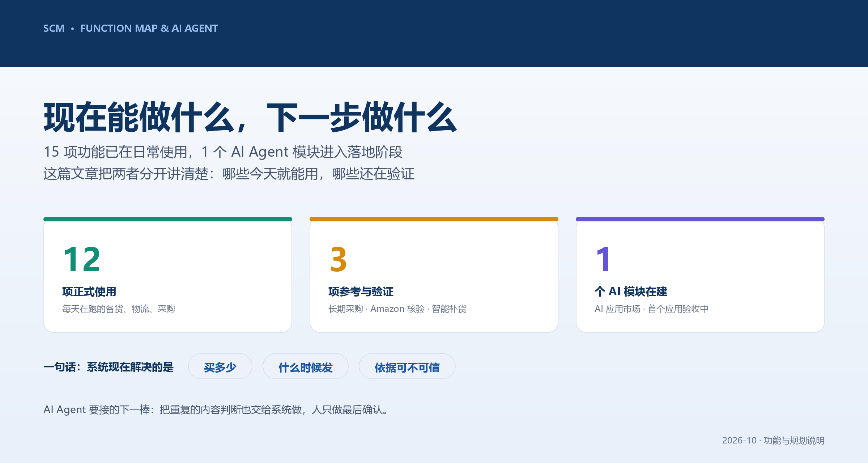Click the green number 12
Viewport: 868px width, 463px height.
[x=82, y=259]
